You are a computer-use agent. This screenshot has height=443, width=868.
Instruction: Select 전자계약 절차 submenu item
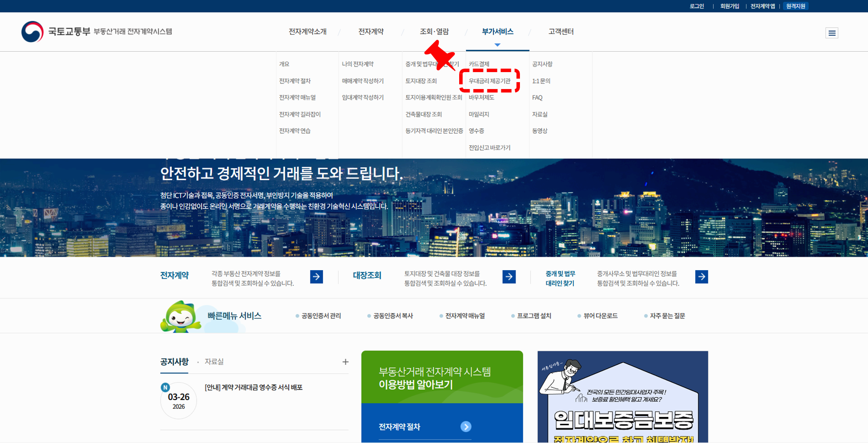[x=295, y=81]
